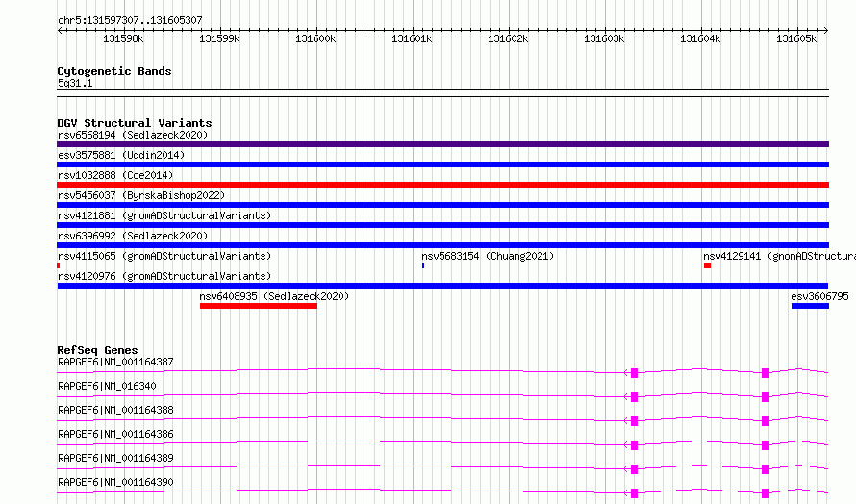Select the blue nsv4120976 variant bar
This screenshot has width=856, height=504.
(442, 286)
